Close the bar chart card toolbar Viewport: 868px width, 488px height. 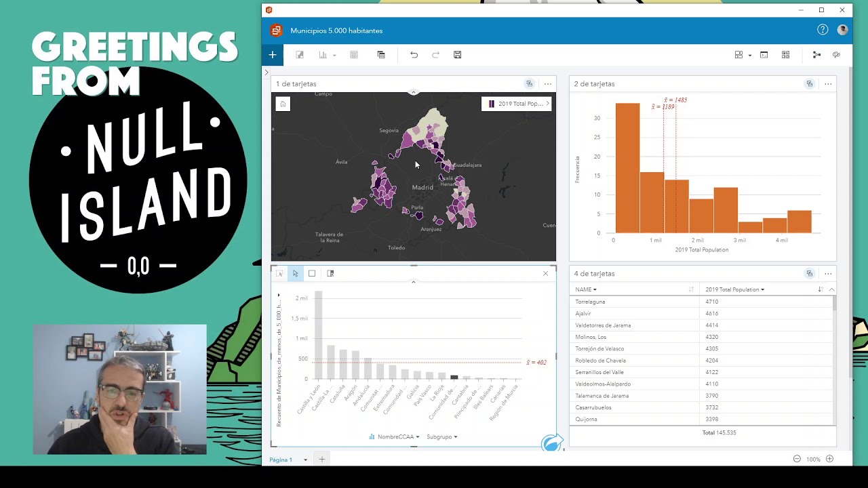click(x=546, y=274)
